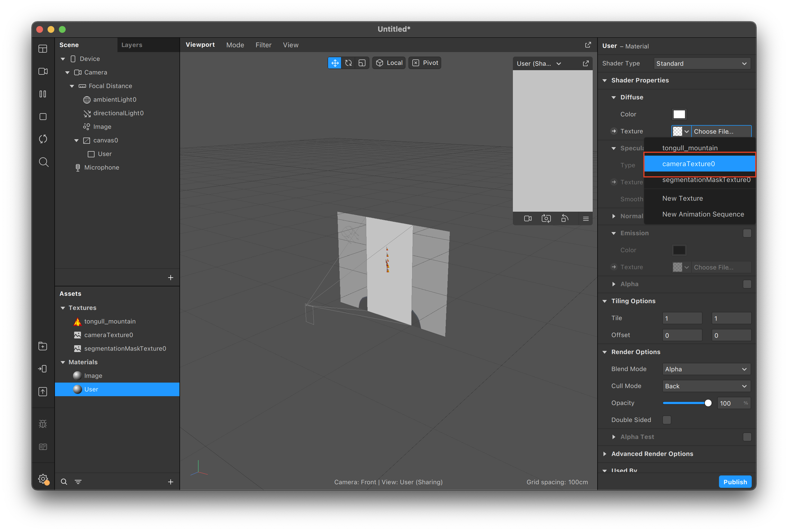Select the Move manipulator tool
Viewport: 788px width, 532px height.
pos(335,63)
